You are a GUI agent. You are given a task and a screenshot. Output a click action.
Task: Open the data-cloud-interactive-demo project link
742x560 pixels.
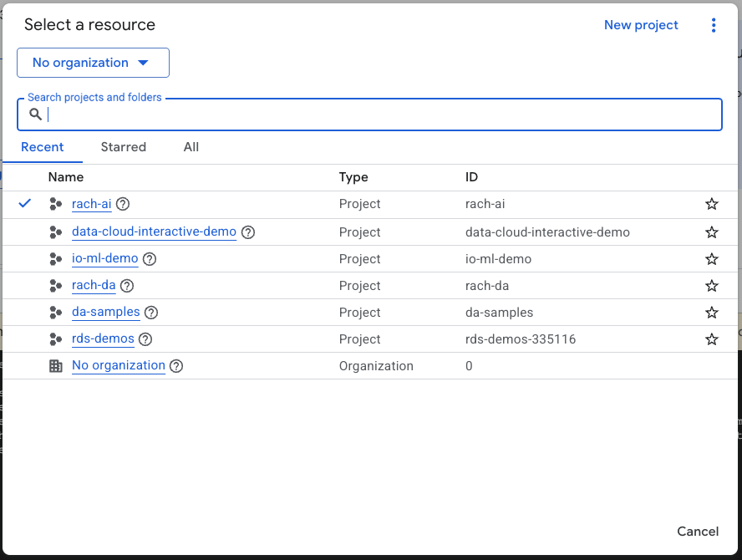pyautogui.click(x=154, y=232)
